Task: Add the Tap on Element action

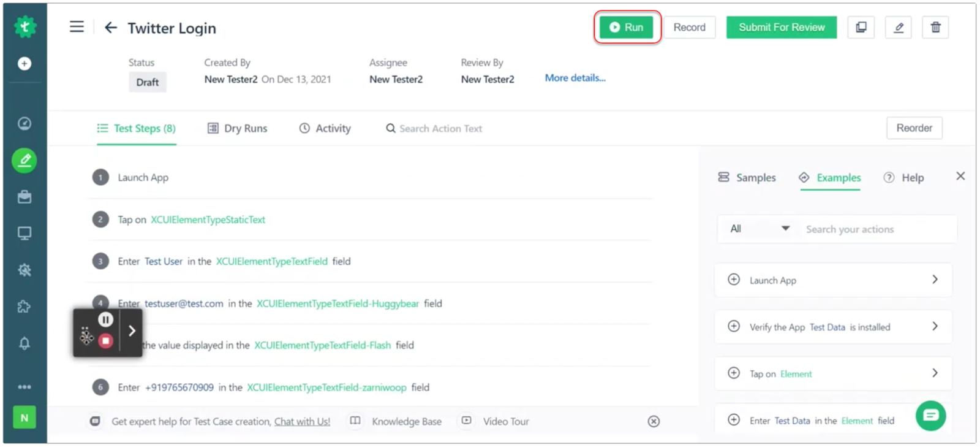Action: click(x=734, y=373)
